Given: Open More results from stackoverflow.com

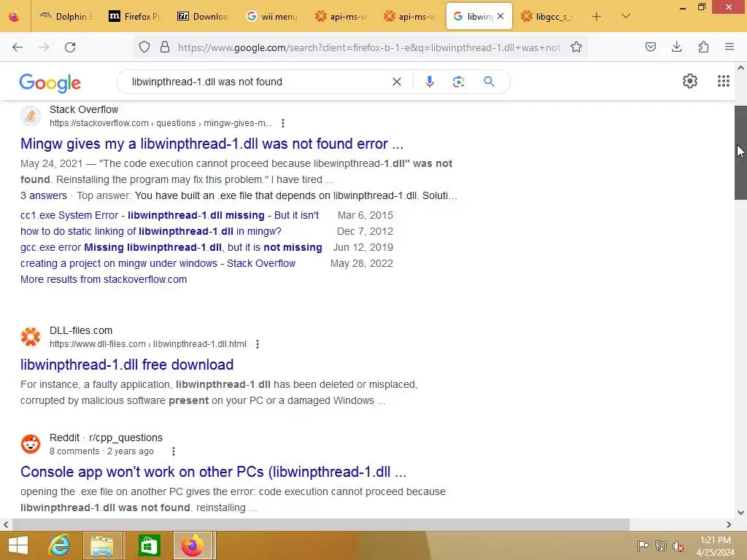Looking at the screenshot, I should (x=104, y=279).
